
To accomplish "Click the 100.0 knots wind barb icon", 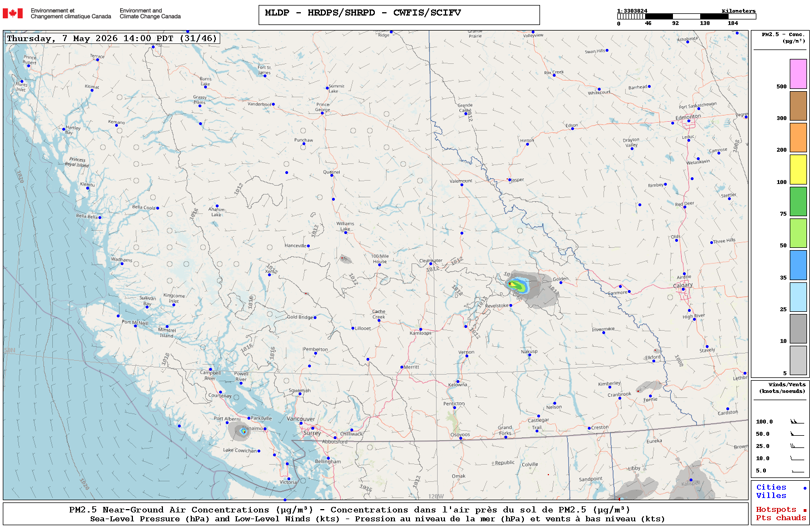I will 797,422.
